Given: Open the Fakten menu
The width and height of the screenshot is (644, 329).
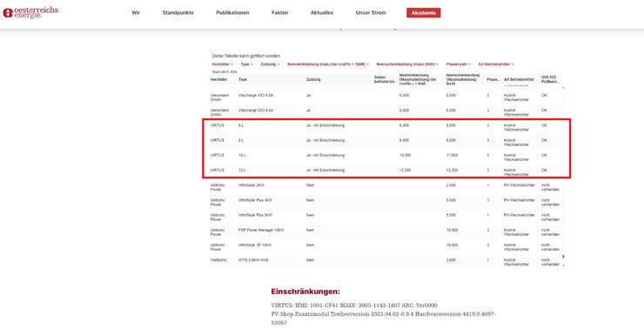Looking at the screenshot, I should 279,13.
